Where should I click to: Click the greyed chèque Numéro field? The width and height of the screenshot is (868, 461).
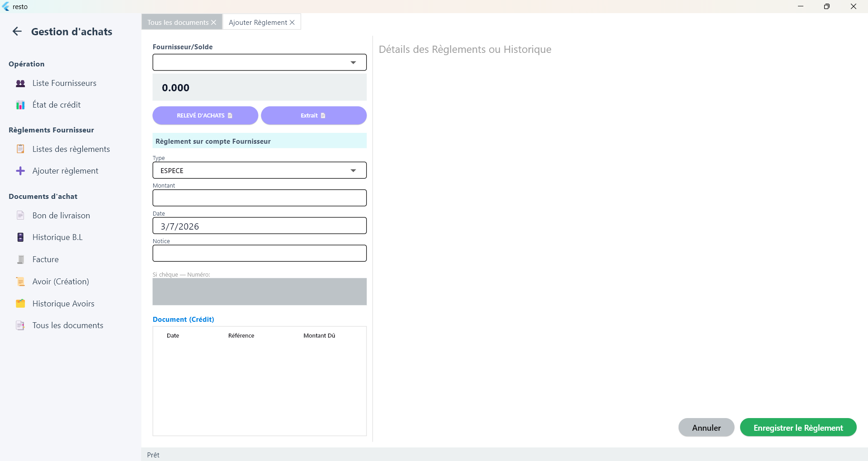pos(259,292)
